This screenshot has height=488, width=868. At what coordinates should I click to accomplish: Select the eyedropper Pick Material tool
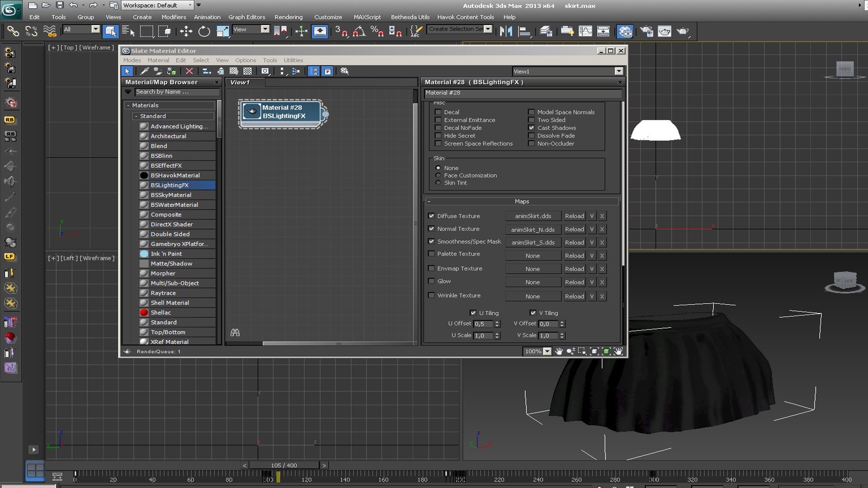[x=145, y=71]
